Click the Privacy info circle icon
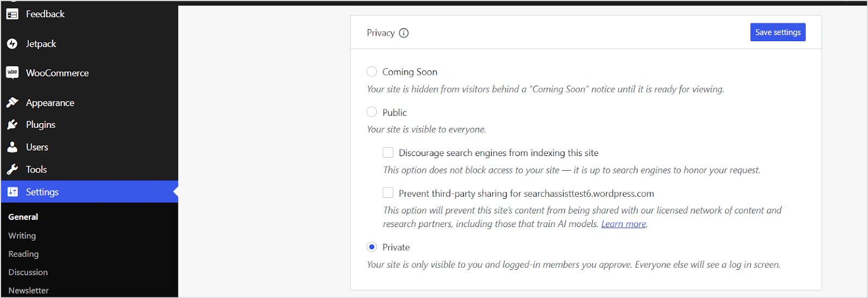Viewport: 868px width, 298px height. point(404,33)
